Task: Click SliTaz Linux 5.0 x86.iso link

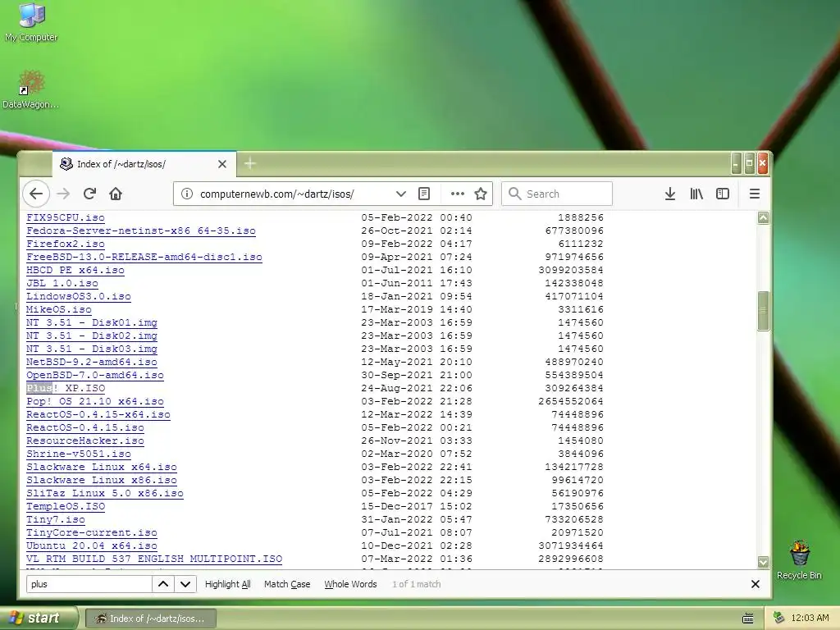Action: 104,493
